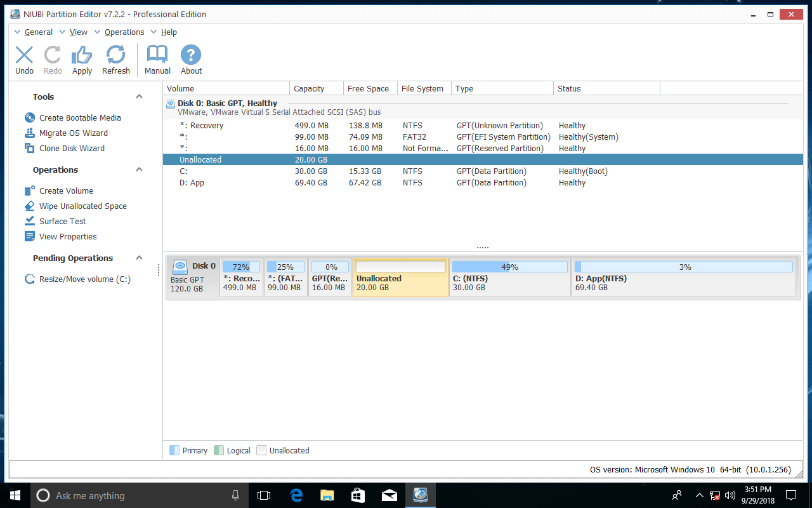Sort by the Free Space column header
This screenshot has width=812, height=508.
click(x=370, y=88)
